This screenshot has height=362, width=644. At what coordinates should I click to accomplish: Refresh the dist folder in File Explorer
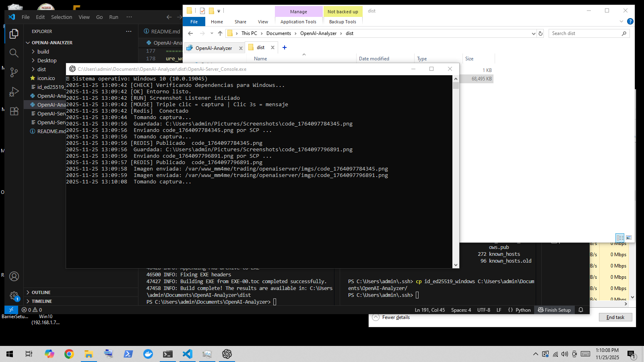(x=541, y=33)
